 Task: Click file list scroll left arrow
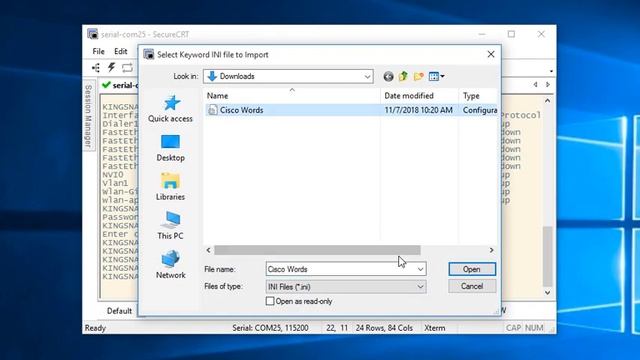click(209, 250)
